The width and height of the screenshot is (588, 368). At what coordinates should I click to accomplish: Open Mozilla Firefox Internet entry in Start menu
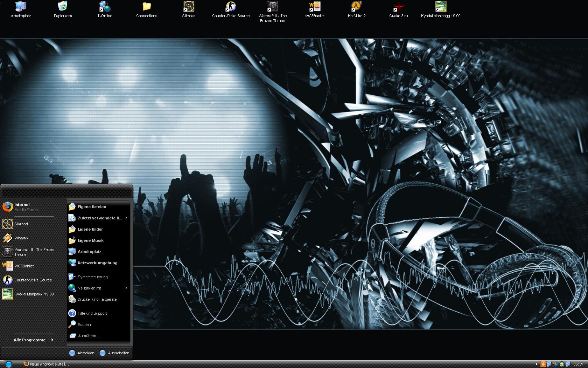22,207
